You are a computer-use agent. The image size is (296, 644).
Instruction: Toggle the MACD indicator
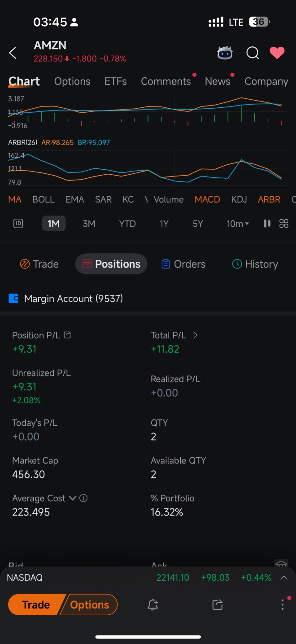point(207,199)
